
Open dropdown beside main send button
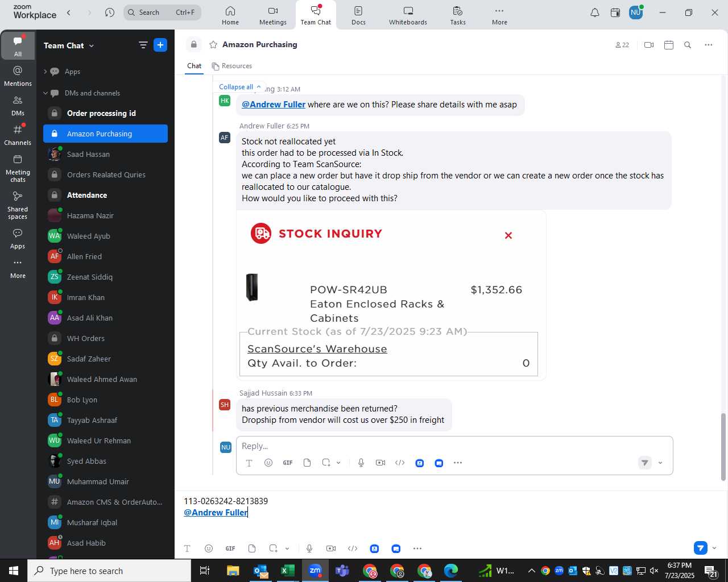[714, 548]
